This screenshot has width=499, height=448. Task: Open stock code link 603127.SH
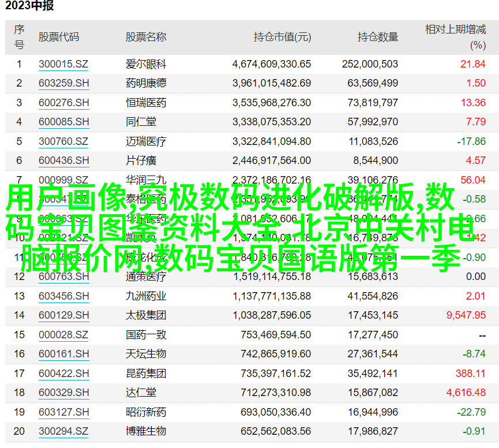pos(63,412)
